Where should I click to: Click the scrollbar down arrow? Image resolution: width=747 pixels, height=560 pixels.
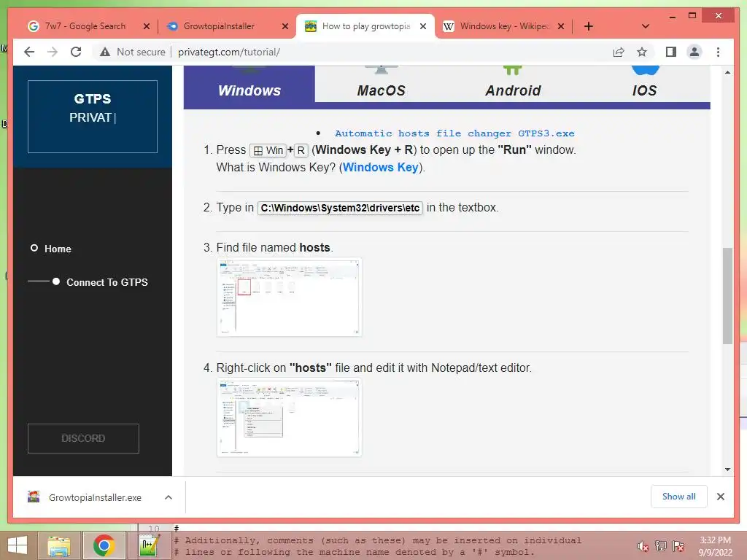click(727, 470)
